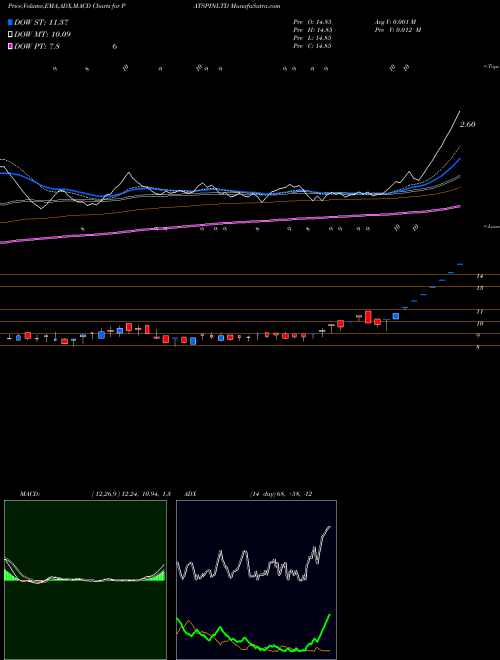Click the price axis label '13'
Image resolution: width=500 pixels, height=660 pixels.
pyautogui.click(x=479, y=288)
